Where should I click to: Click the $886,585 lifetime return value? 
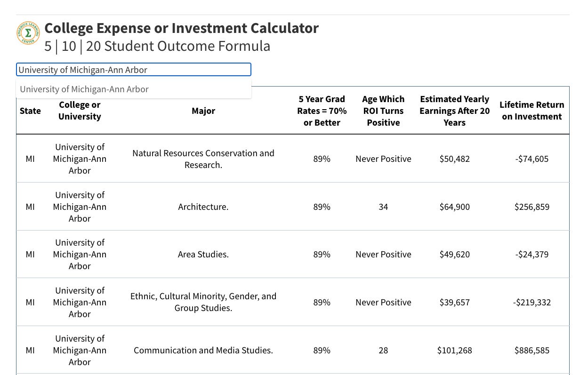point(532,351)
